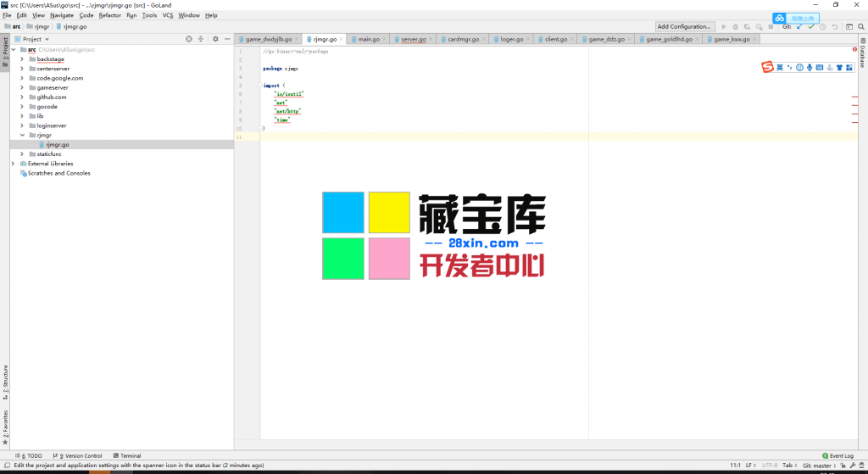Toggle Sogou English/Chinese mode button

pyautogui.click(x=780, y=68)
